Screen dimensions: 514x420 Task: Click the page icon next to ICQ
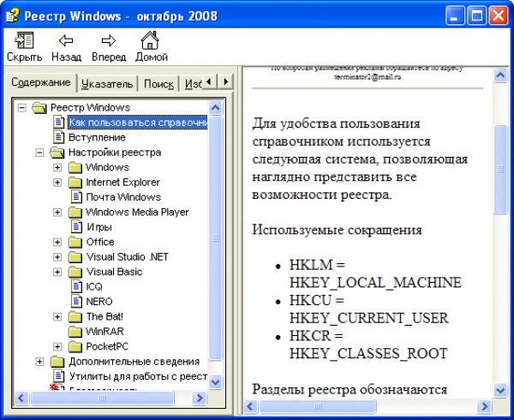tap(76, 286)
